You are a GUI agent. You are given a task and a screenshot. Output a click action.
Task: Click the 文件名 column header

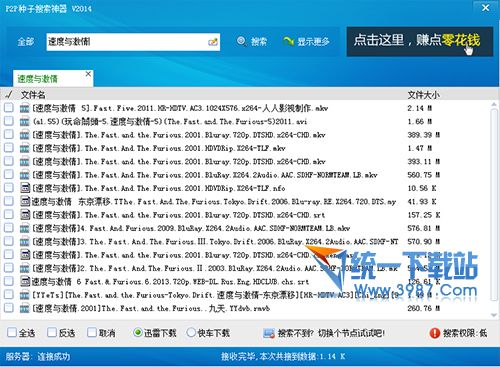(33, 95)
